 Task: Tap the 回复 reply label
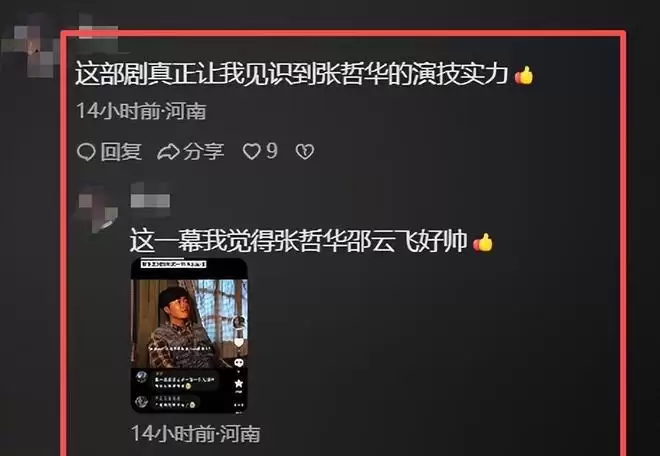[121, 152]
